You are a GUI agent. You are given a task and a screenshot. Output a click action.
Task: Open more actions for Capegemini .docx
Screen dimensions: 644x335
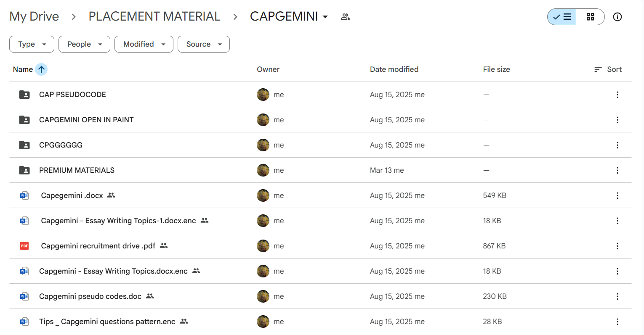[x=617, y=195]
